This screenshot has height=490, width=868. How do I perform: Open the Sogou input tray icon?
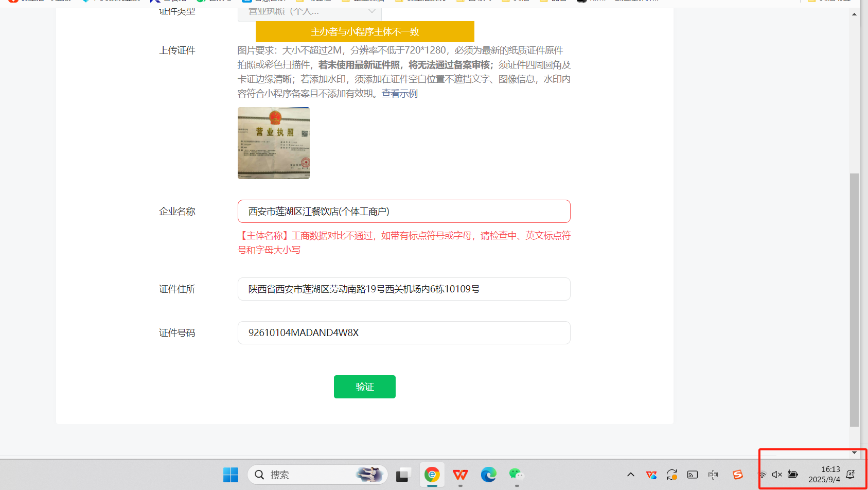pyautogui.click(x=738, y=475)
